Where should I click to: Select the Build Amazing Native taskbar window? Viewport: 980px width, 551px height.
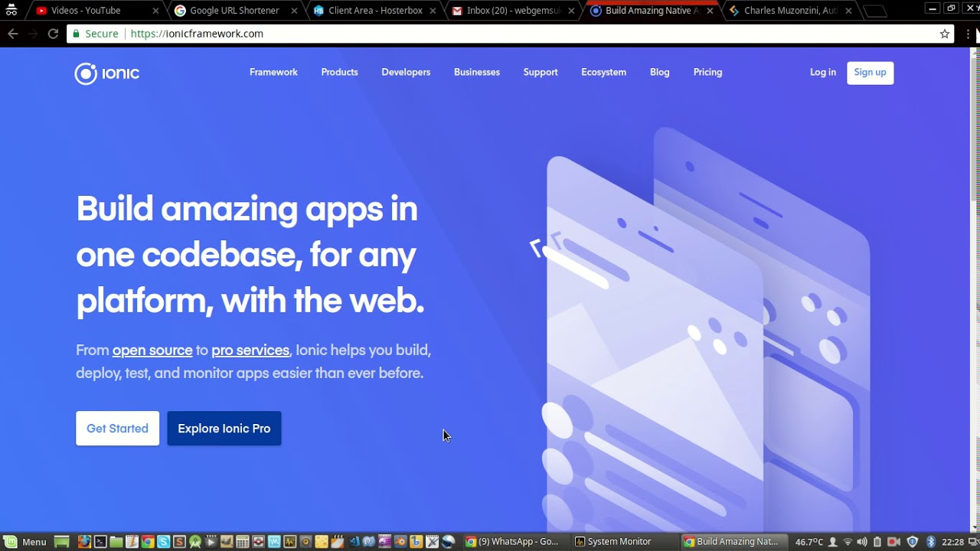[733, 542]
